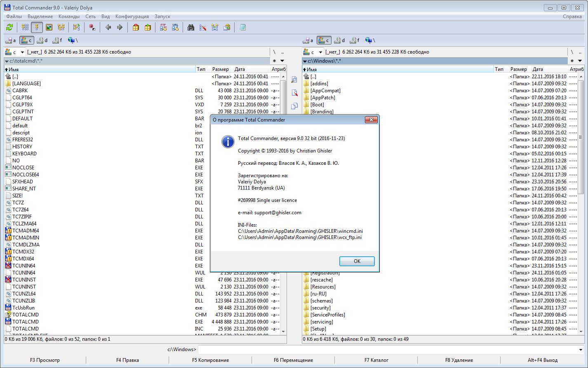
Task: Select drive f in the right drive bar
Action: [354, 40]
